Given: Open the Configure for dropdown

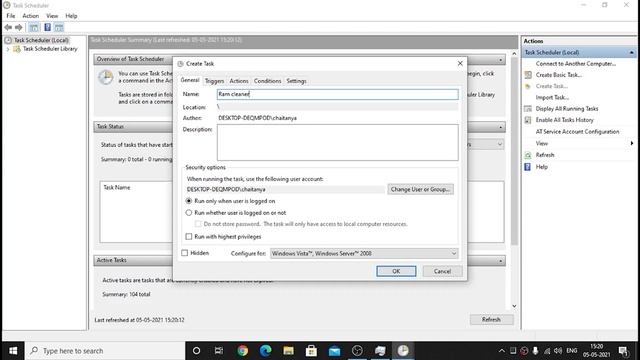Looking at the screenshot, I should [x=364, y=253].
